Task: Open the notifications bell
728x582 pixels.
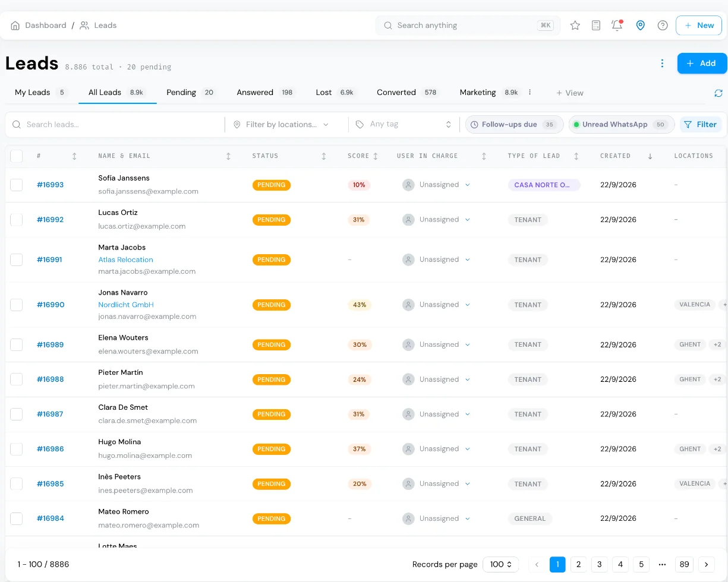Action: coord(617,26)
